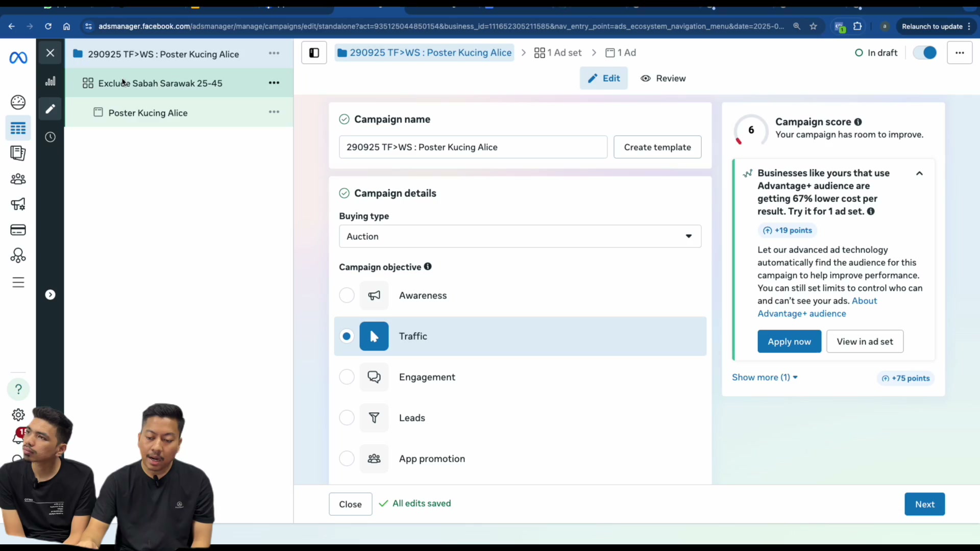Select the Awareness objective radio button
This screenshot has height=551, width=980.
coord(347,295)
